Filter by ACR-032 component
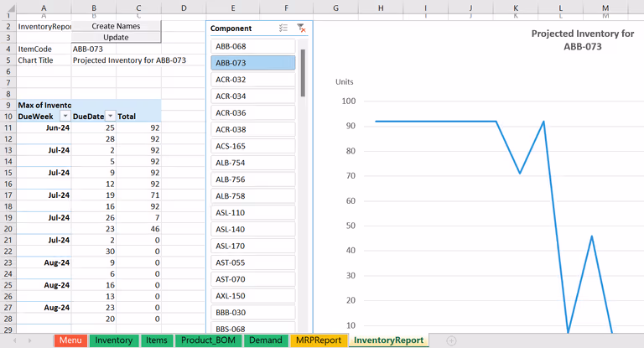644x348 pixels. (253, 80)
